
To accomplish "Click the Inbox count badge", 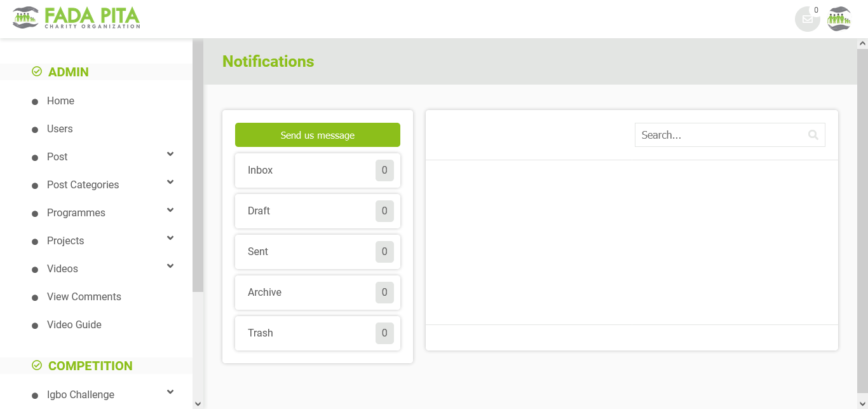I will click(x=384, y=170).
